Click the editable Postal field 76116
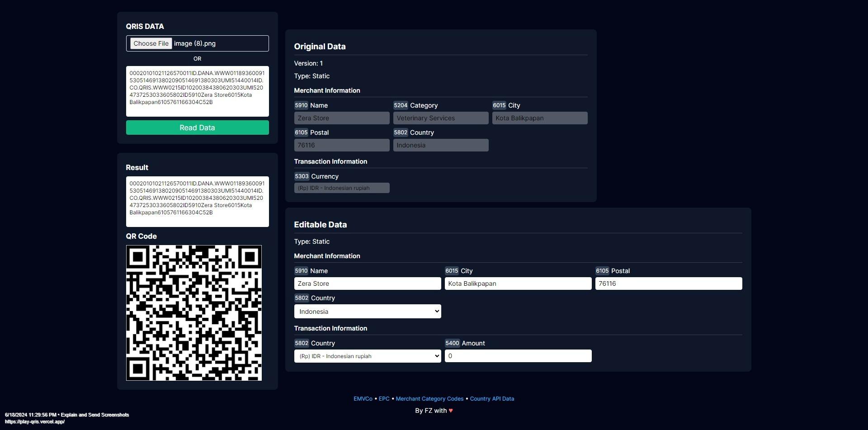The width and height of the screenshot is (868, 430). point(668,284)
